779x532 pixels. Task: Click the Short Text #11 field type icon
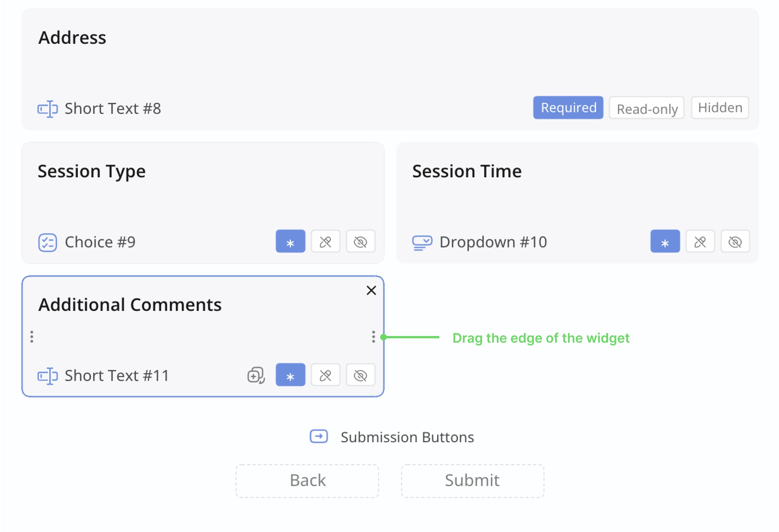tap(47, 376)
